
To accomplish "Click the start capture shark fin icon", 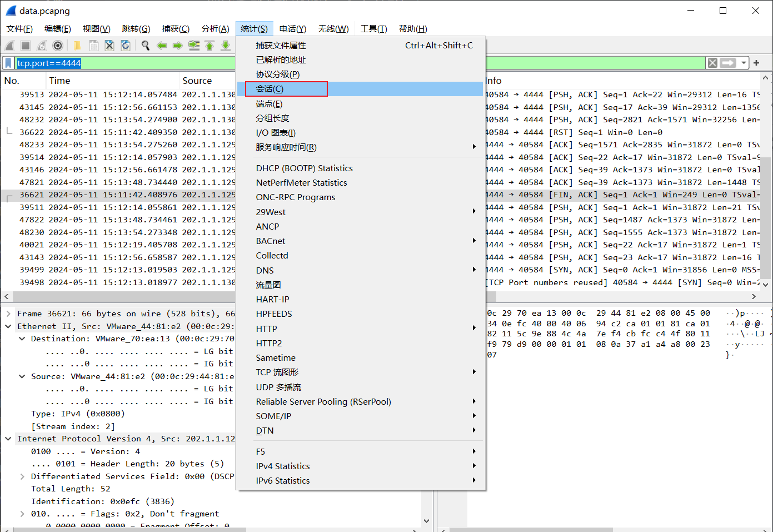I will 10,46.
